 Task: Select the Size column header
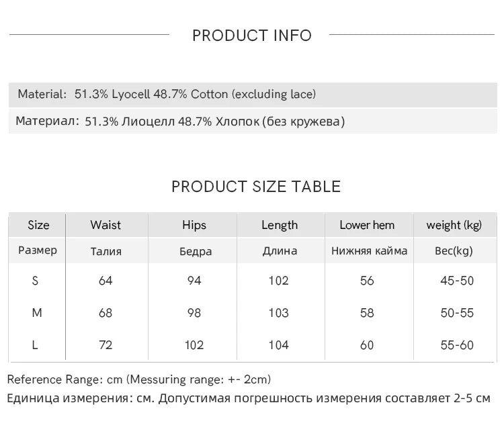point(38,225)
